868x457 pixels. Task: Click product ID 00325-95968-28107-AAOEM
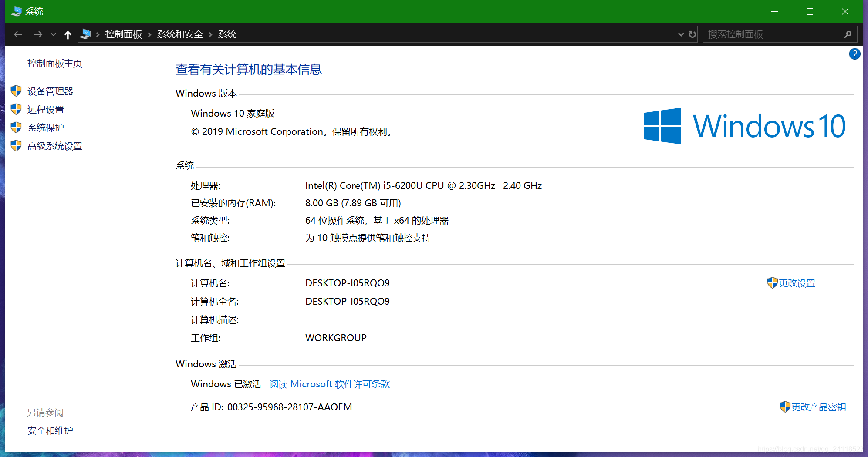click(x=290, y=407)
